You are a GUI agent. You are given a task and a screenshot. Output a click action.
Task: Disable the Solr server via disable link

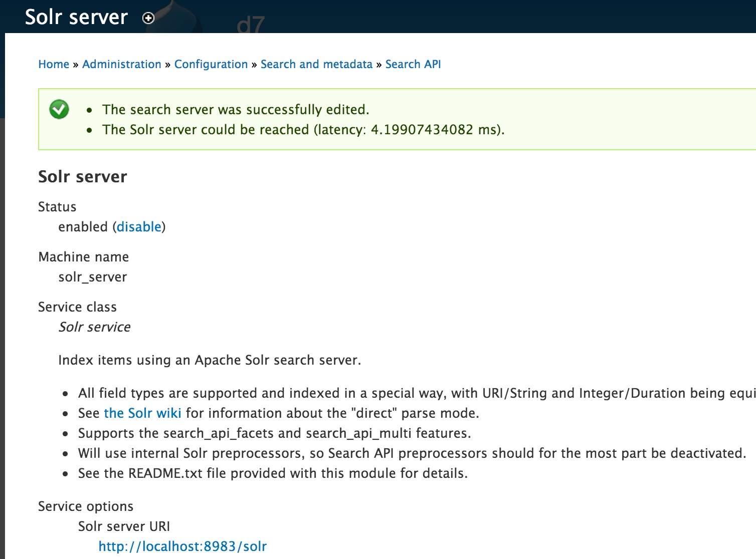point(139,227)
